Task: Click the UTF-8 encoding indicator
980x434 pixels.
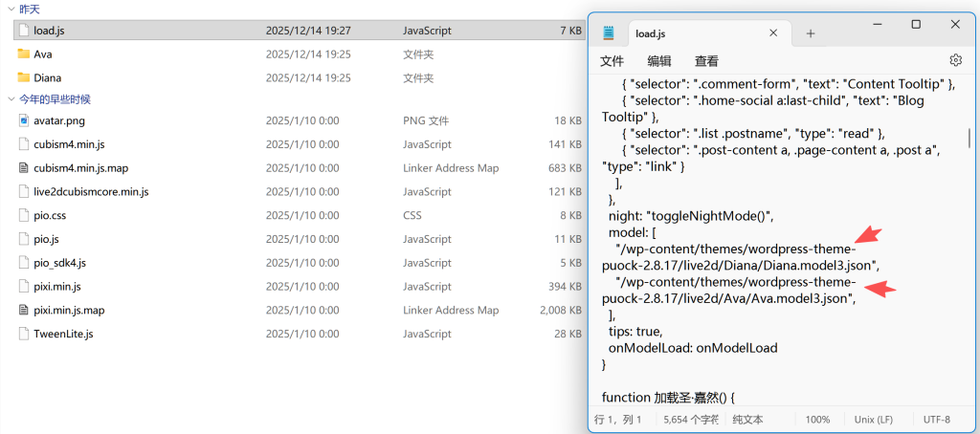Action: click(936, 420)
